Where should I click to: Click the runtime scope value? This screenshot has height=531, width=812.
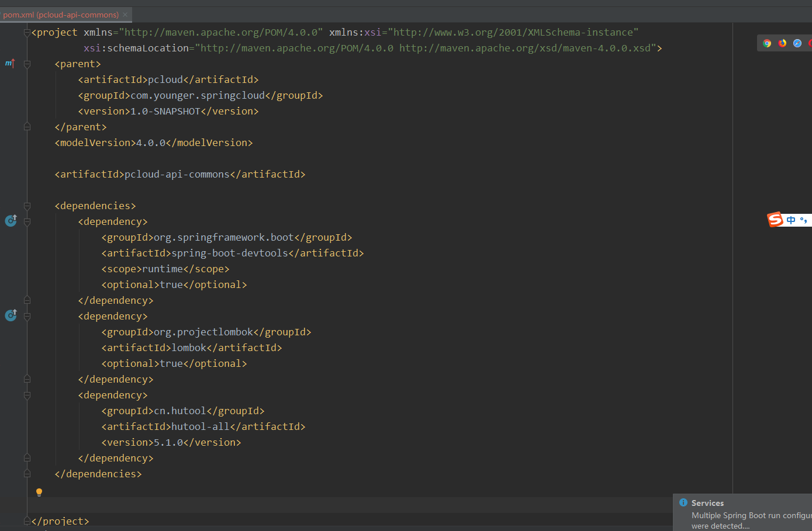[x=163, y=269]
